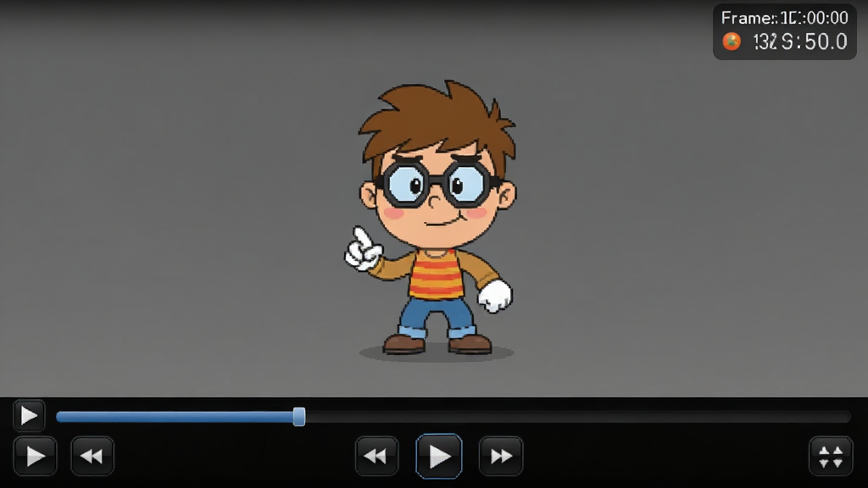This screenshot has height=488, width=868.
Task: Seek by clicking the unfilled part of the timeline track
Action: (577, 417)
